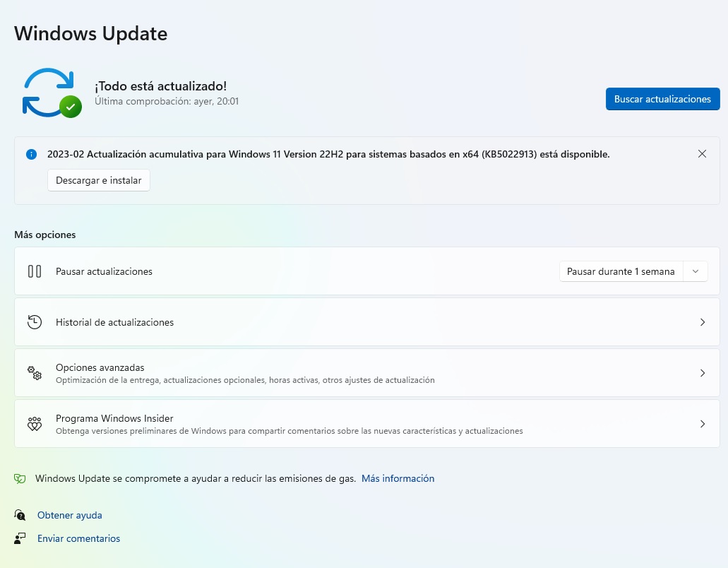
Task: Click Buscar actualizaciones button
Action: coord(662,99)
